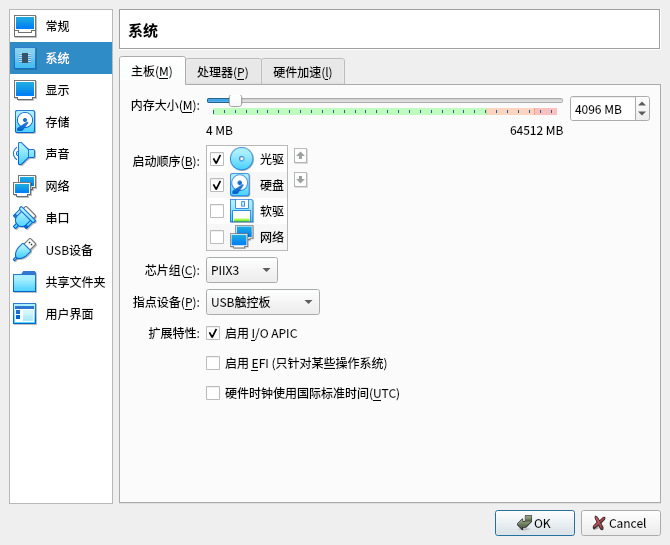
Task: Click the memory size slider handle
Action: pyautogui.click(x=235, y=101)
